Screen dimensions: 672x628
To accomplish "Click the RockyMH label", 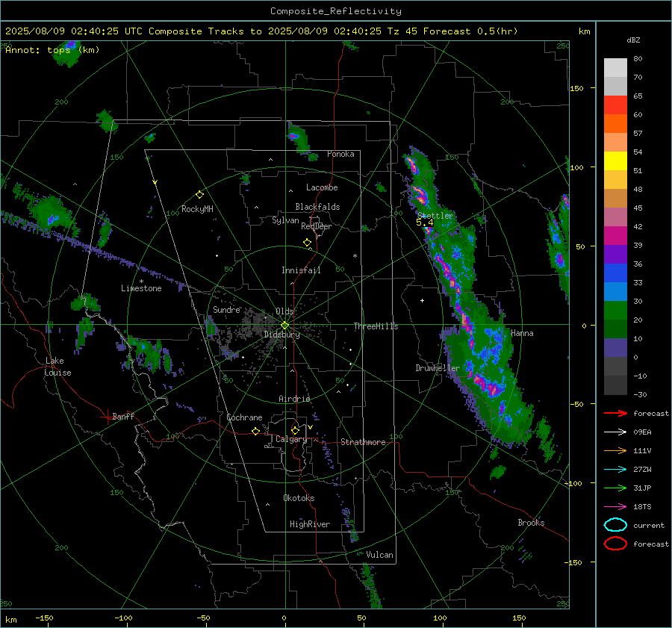I will [x=197, y=209].
